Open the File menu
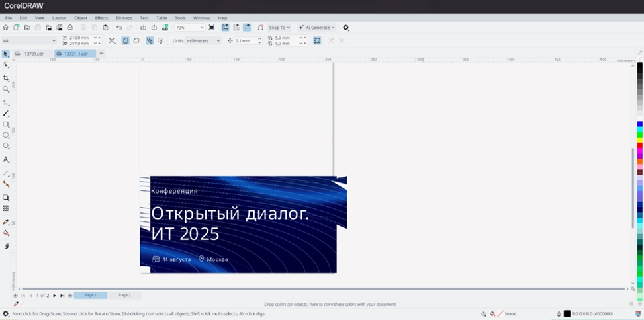The image size is (644, 320). click(8, 18)
